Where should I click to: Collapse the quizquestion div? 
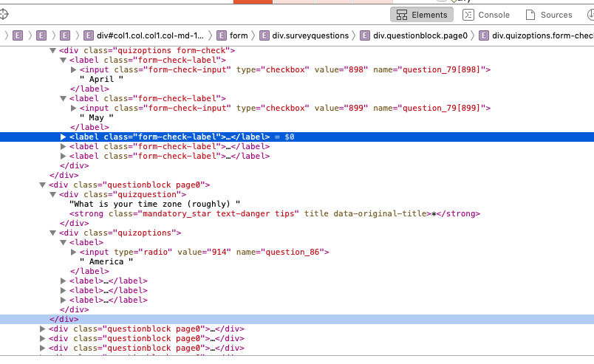53,195
